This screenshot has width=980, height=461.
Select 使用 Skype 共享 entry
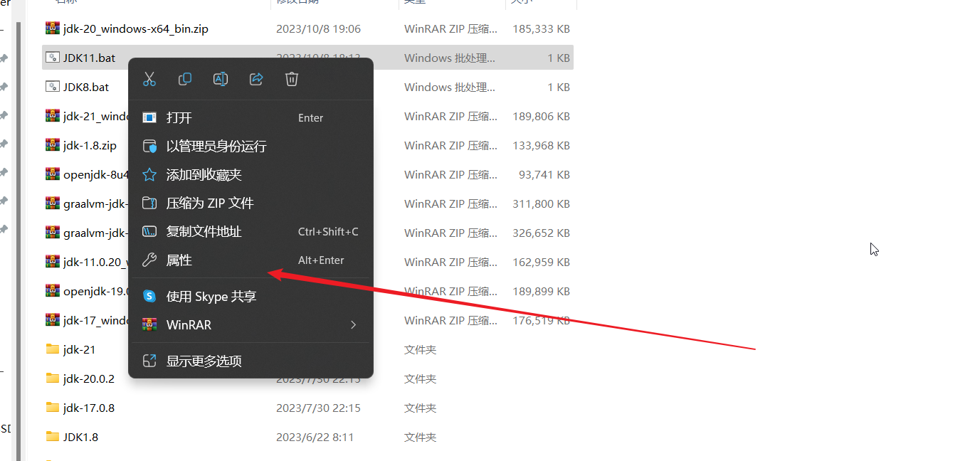click(251, 296)
